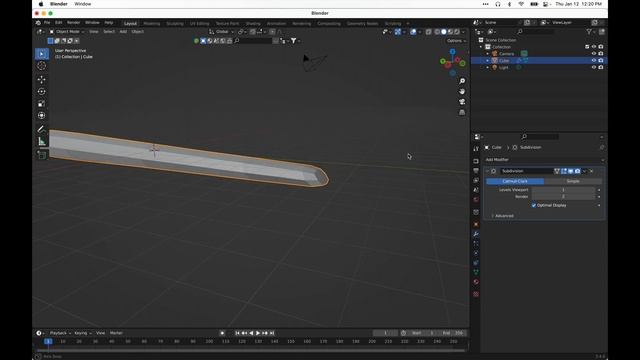The image size is (640, 360).
Task: Open the Material properties tab icon
Action: 476,282
